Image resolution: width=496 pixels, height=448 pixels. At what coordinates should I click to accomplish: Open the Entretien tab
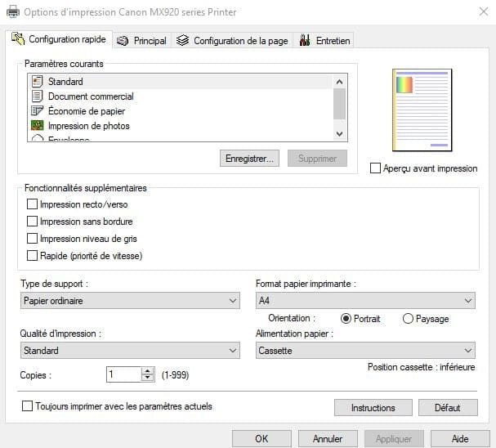click(x=324, y=41)
